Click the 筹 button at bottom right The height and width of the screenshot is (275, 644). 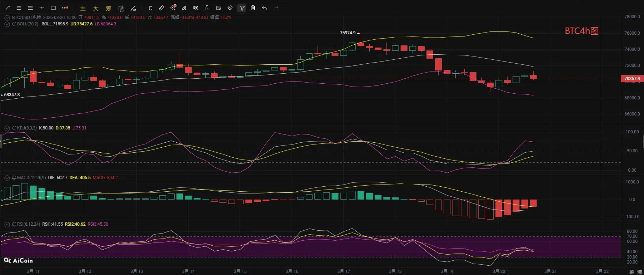point(631,272)
